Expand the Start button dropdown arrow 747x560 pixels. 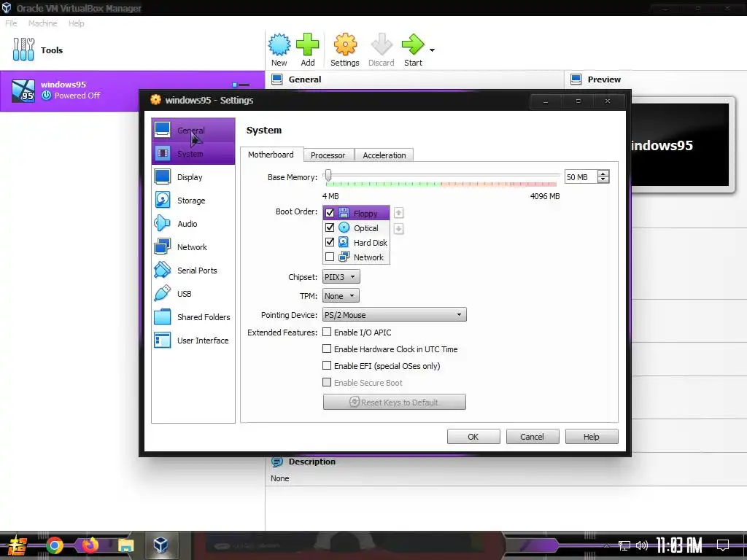432,50
